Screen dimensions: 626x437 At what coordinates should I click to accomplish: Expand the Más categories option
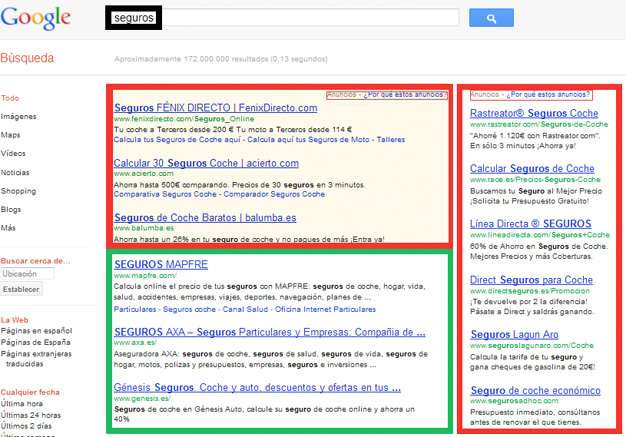8,227
